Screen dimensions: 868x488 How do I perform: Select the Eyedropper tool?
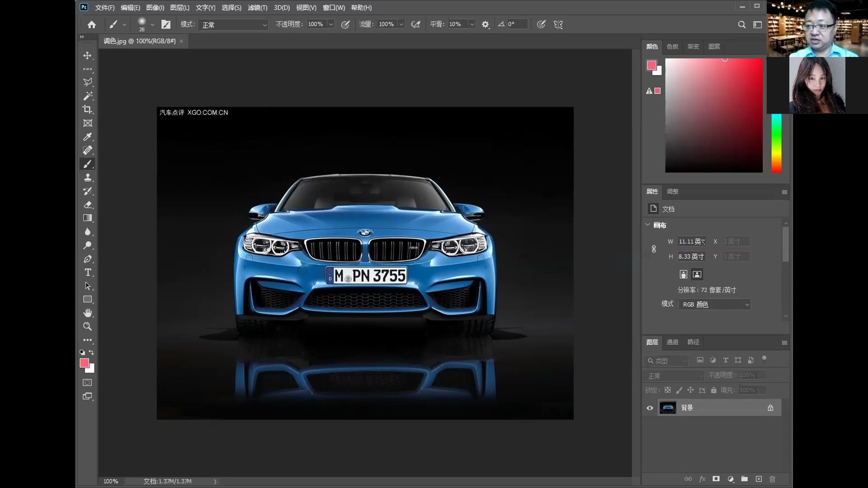(87, 136)
